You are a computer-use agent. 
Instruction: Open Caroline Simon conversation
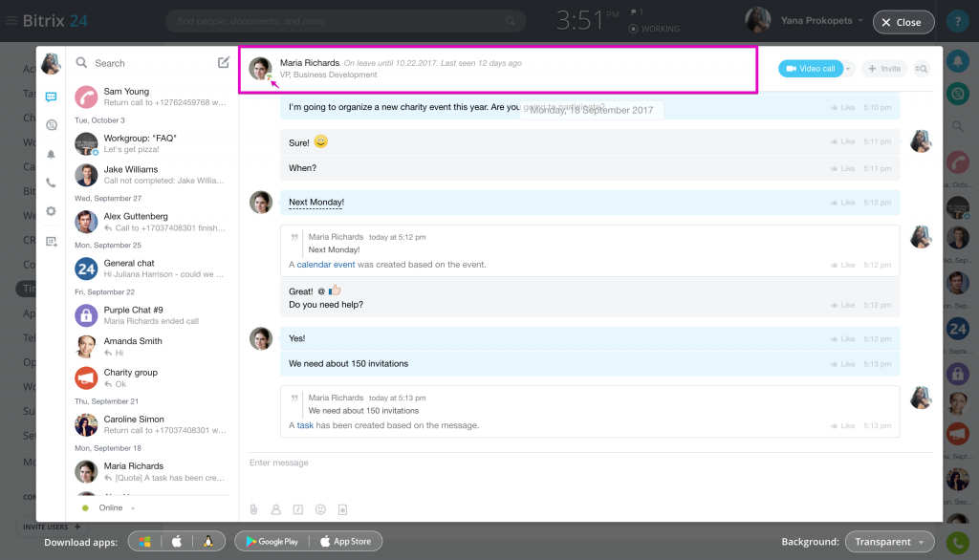tap(150, 424)
